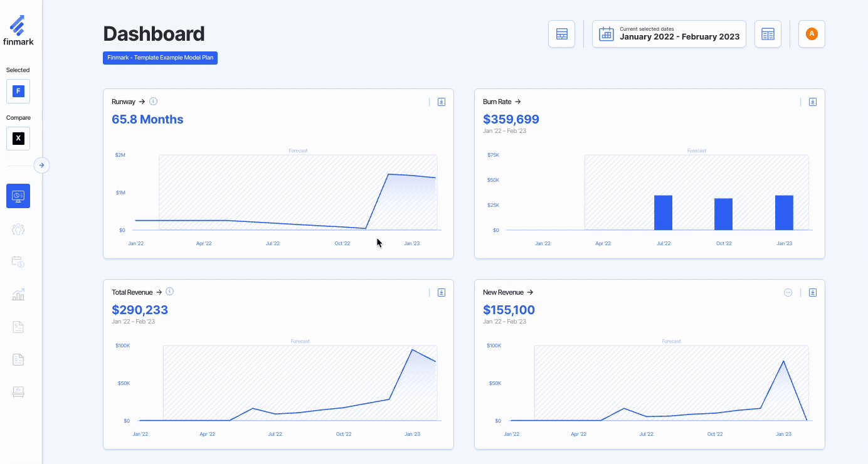Open the user avatar A account menu
868x464 pixels.
pos(812,34)
